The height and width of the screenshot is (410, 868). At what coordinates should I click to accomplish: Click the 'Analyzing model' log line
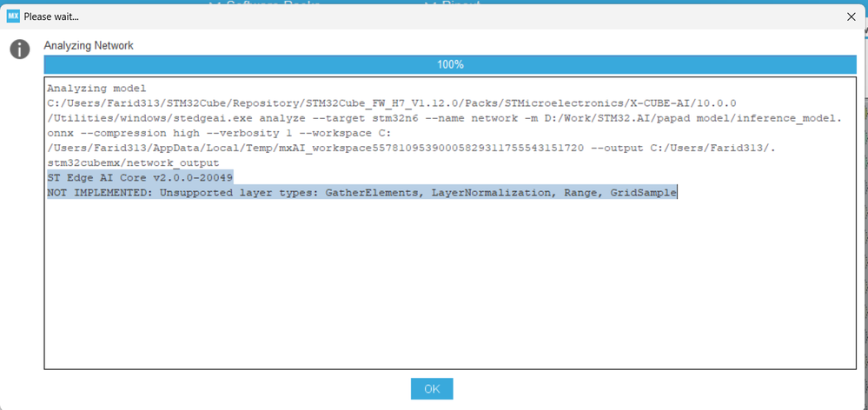96,88
